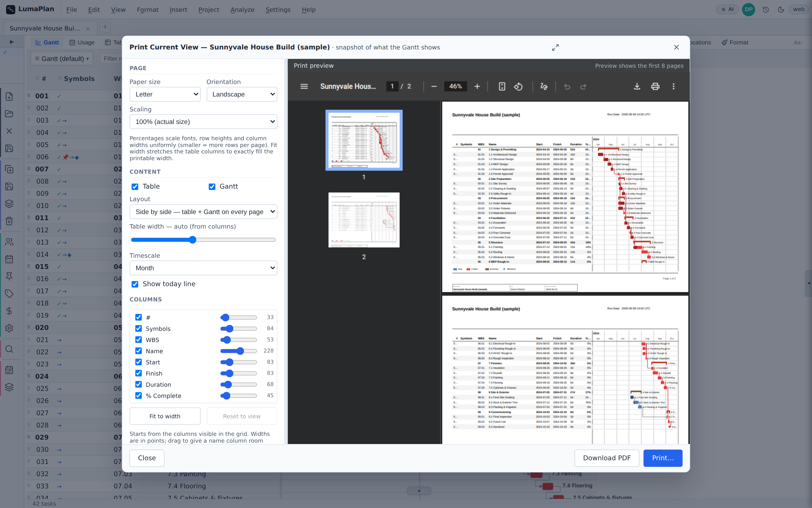
Task: Click the Fit to width button
Action: [x=165, y=416]
